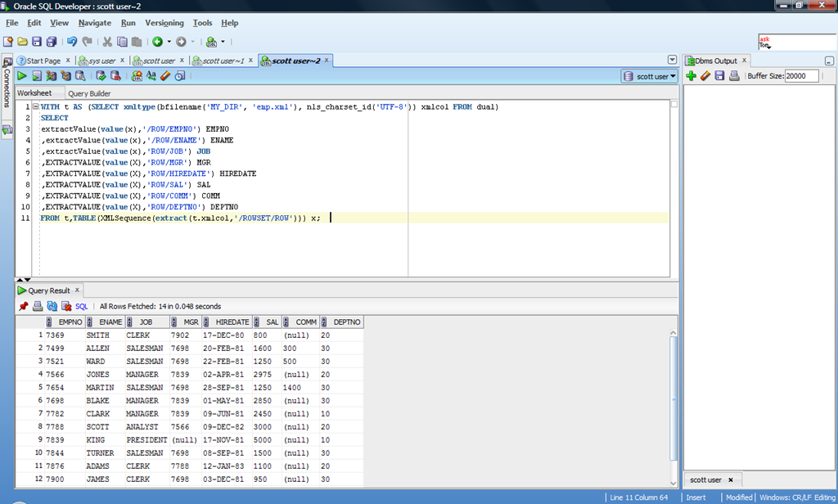
Task: Open the editor tab list dropdown
Action: (673, 60)
